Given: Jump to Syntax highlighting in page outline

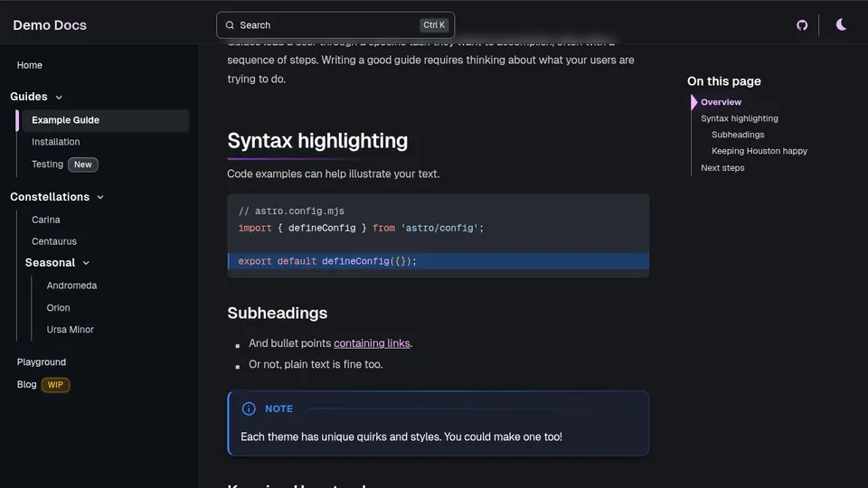Looking at the screenshot, I should pyautogui.click(x=739, y=118).
